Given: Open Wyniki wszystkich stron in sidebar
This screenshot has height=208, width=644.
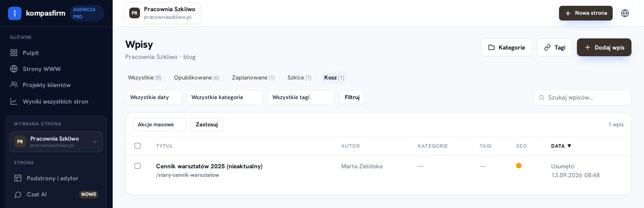Looking at the screenshot, I should pos(56,101).
